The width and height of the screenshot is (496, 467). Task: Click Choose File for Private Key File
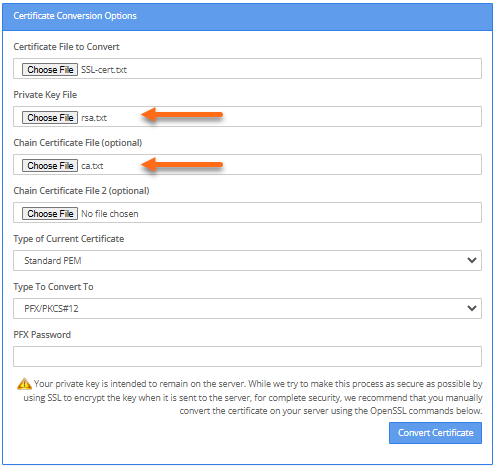[x=50, y=117]
